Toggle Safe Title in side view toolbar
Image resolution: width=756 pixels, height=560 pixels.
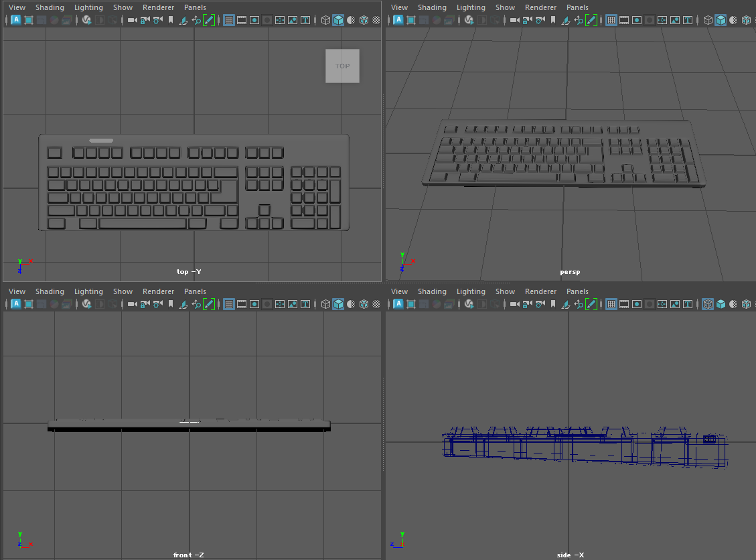tap(688, 304)
